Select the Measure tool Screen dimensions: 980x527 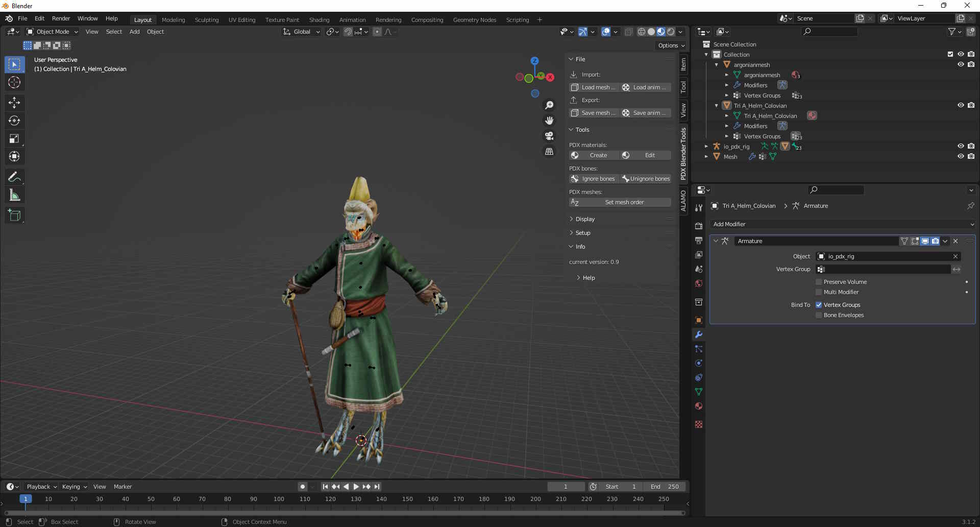(x=14, y=195)
